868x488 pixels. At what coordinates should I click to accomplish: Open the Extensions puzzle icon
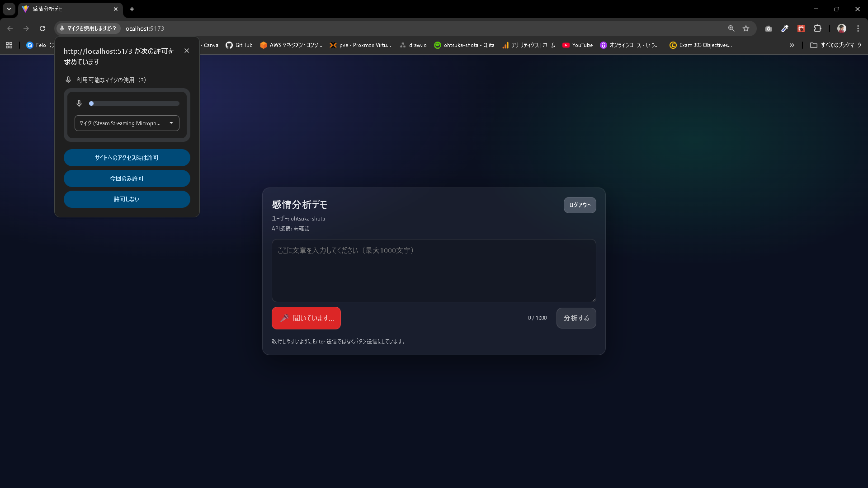click(817, 28)
